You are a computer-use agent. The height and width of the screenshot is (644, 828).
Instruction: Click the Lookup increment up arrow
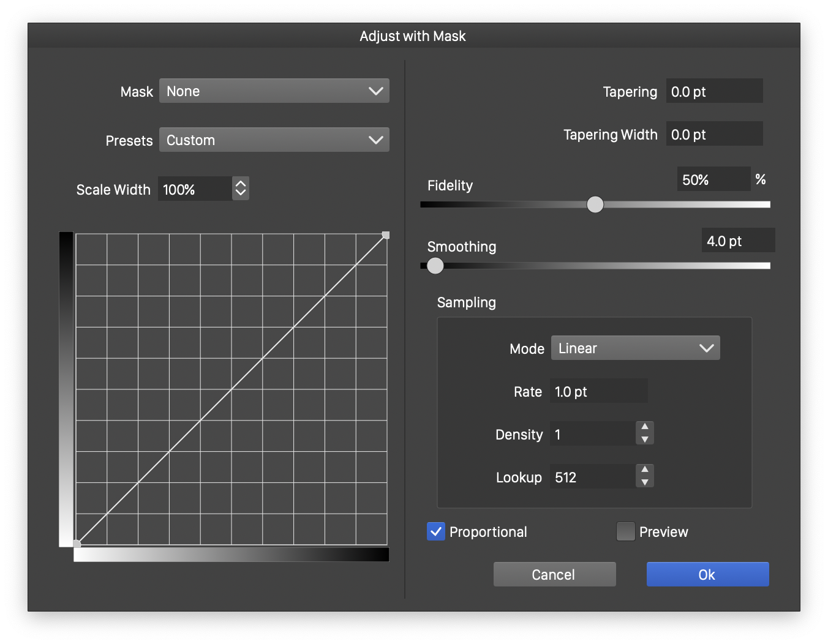click(644, 470)
